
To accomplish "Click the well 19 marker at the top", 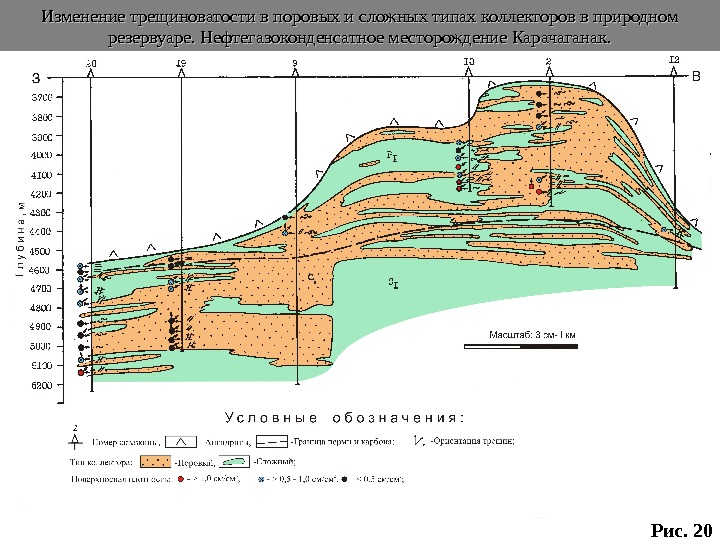I will pyautogui.click(x=181, y=73).
